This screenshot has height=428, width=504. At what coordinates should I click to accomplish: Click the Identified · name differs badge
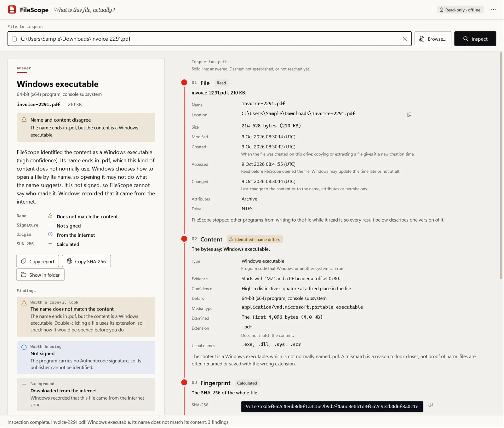click(x=255, y=240)
